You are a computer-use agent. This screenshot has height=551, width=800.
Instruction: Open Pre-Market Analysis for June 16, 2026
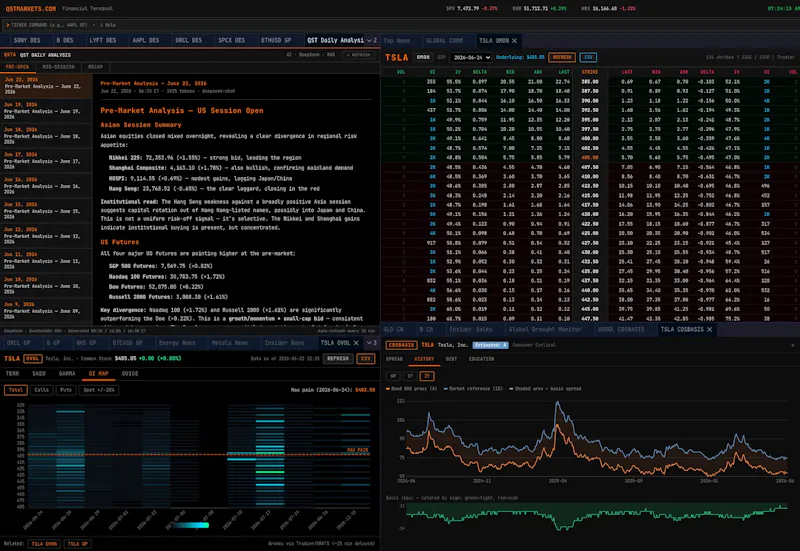coord(46,186)
